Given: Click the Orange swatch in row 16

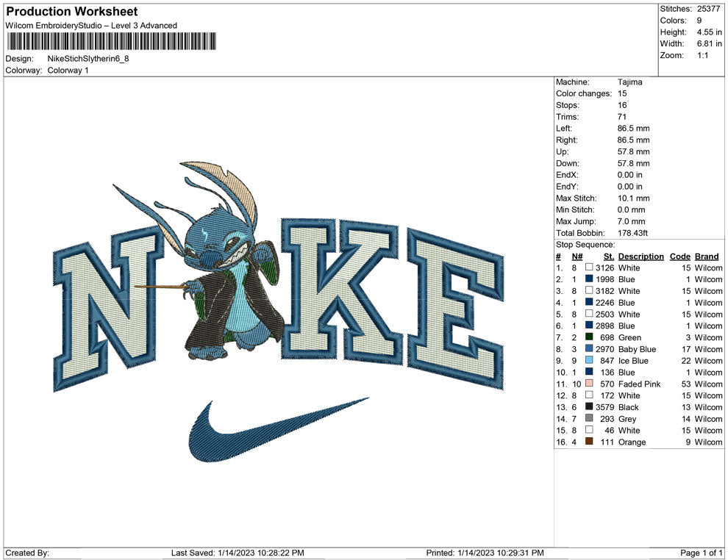Looking at the screenshot, I should pos(589,441).
